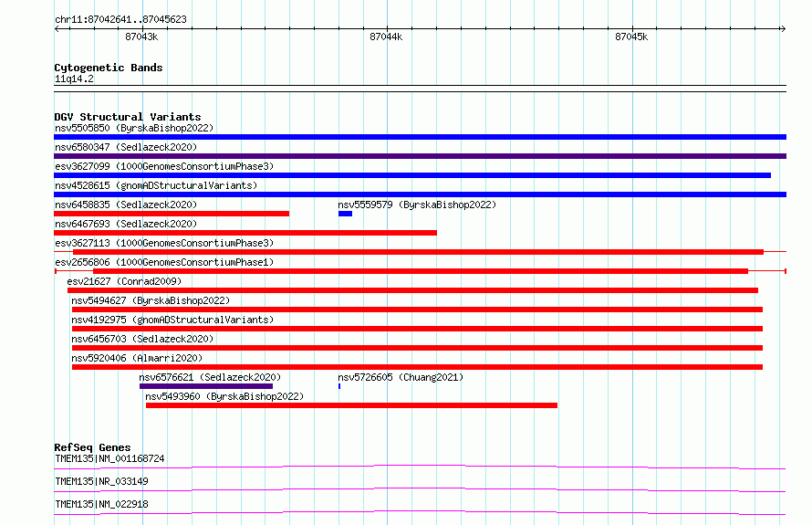This screenshot has width=812, height=525.
Task: Open nsv5920406 (Almarri2020) label
Action: tap(137, 358)
